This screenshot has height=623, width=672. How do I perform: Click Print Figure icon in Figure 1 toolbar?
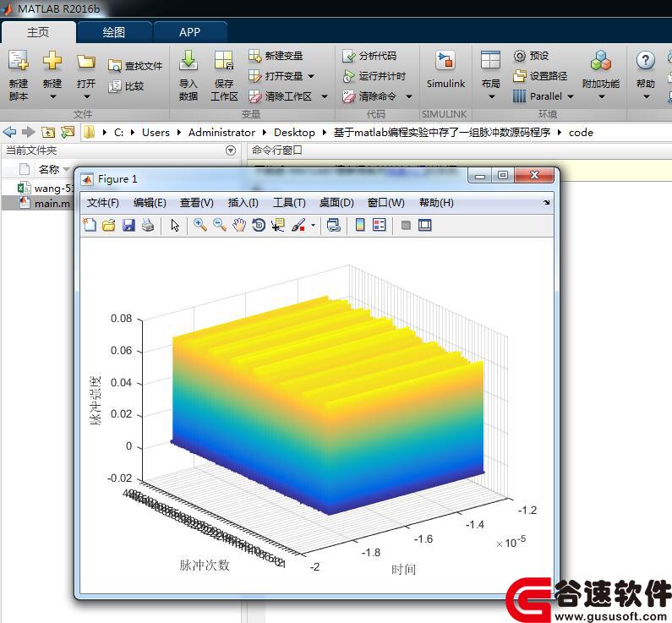point(148,225)
